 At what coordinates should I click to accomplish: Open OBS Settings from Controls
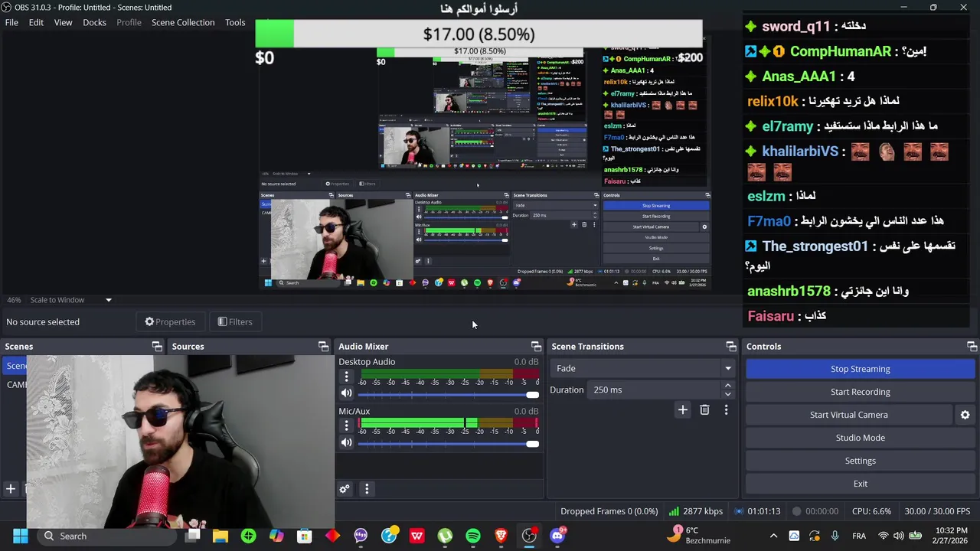pyautogui.click(x=860, y=461)
